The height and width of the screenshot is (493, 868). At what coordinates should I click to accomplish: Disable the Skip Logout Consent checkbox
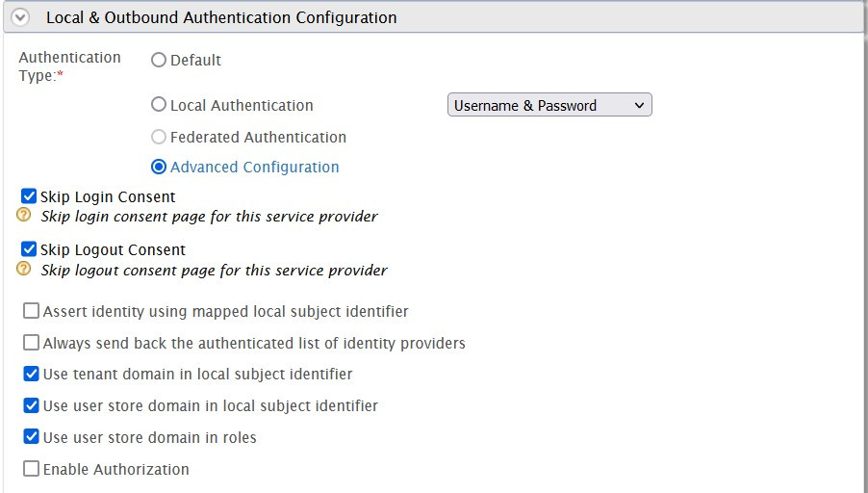point(29,249)
